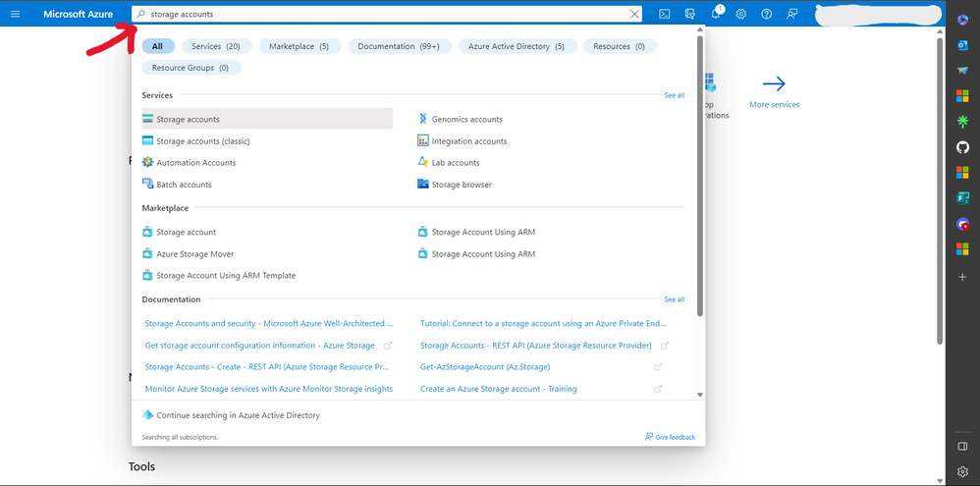Viewport: 980px width, 486px height.
Task: Open the Storage accounts service result
Action: point(189,119)
